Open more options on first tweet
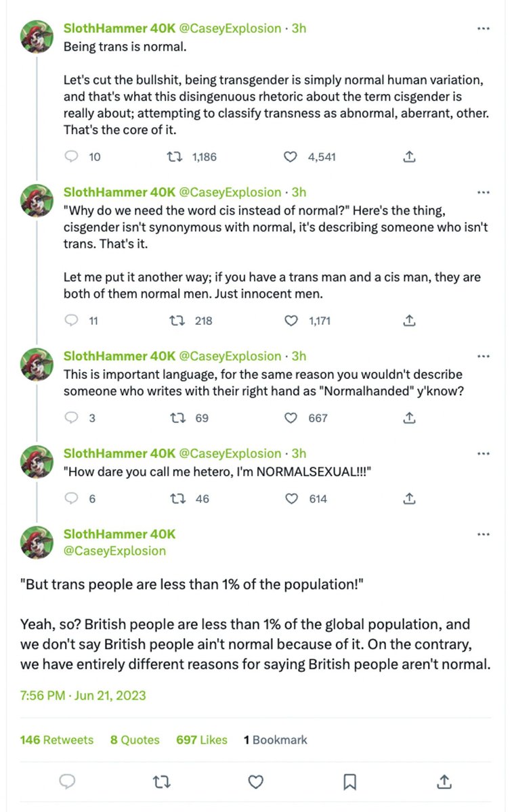512x812 pixels. [483, 29]
